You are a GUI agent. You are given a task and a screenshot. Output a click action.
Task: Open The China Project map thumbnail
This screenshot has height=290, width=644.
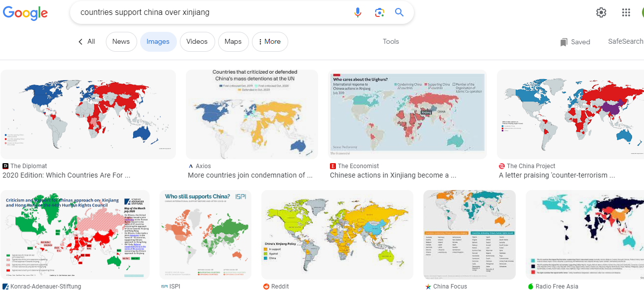point(570,114)
